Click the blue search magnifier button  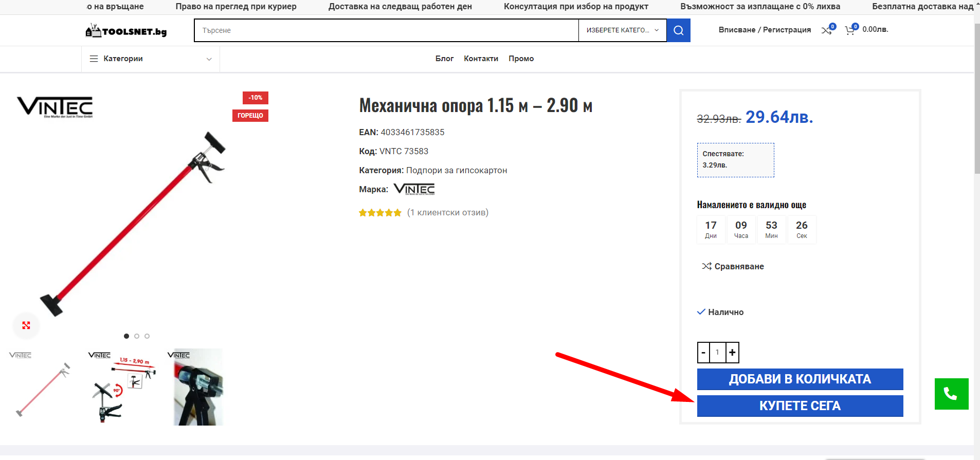(678, 30)
